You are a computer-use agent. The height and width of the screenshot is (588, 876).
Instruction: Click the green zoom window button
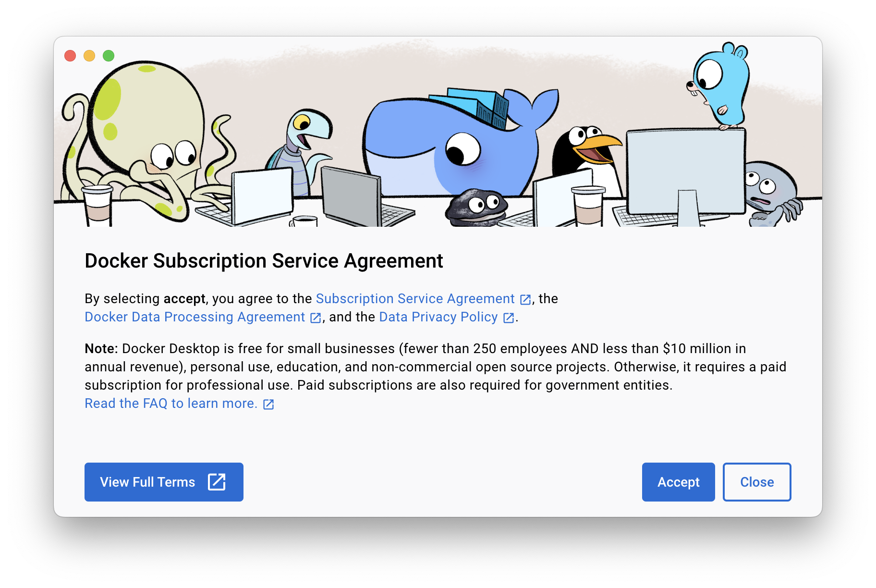pos(109,56)
